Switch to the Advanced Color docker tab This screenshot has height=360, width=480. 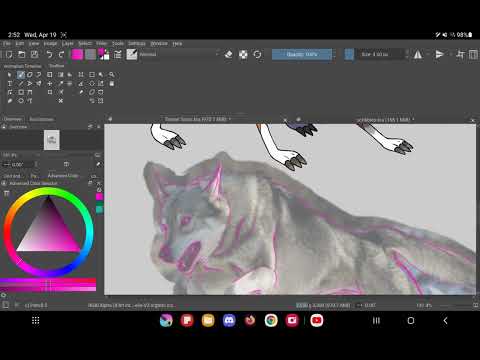[x=63, y=176]
